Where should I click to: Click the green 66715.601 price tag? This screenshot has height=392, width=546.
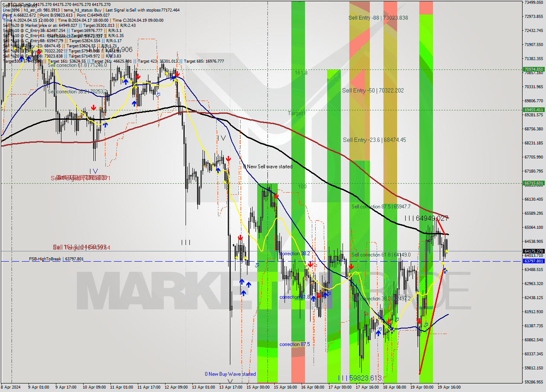coord(533,183)
